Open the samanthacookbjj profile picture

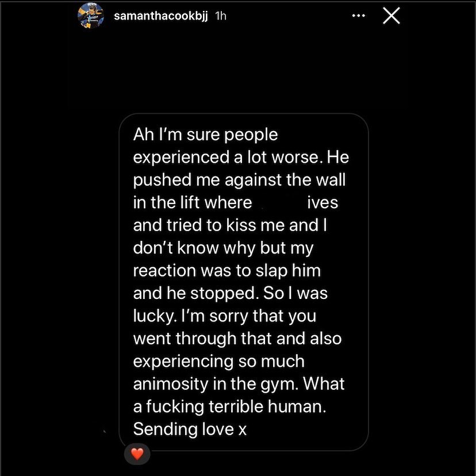pos(91,16)
